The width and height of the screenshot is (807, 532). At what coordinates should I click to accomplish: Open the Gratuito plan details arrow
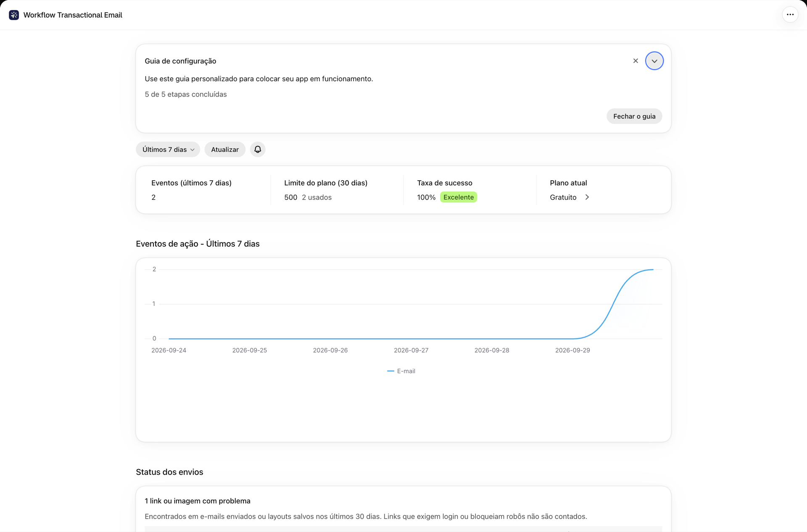(587, 197)
